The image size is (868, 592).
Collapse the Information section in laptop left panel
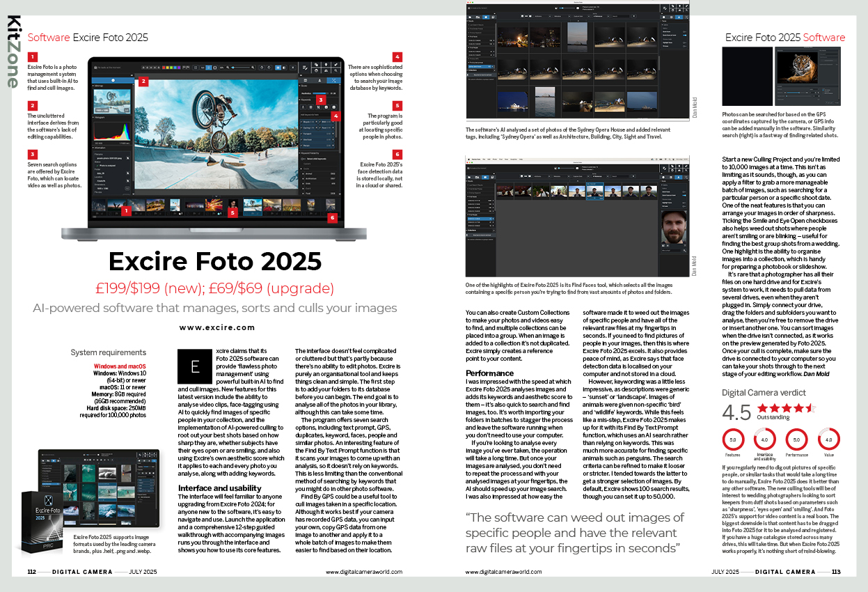pos(93,148)
